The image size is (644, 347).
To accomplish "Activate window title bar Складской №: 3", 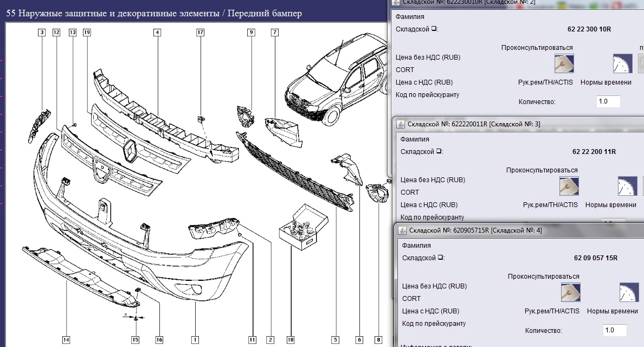I will click(x=520, y=124).
